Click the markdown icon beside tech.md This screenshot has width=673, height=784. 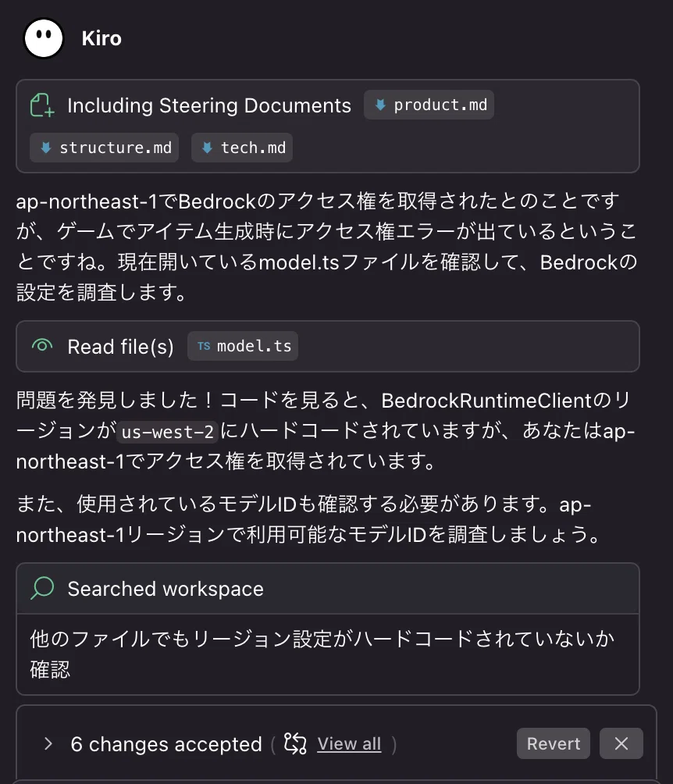[x=207, y=148]
